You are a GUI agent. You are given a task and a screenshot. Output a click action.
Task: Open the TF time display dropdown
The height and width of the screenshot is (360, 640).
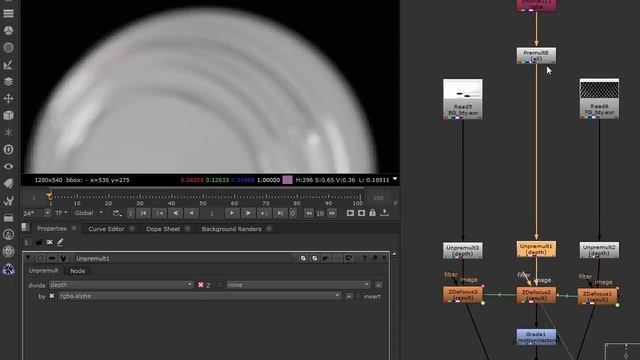[x=61, y=213]
